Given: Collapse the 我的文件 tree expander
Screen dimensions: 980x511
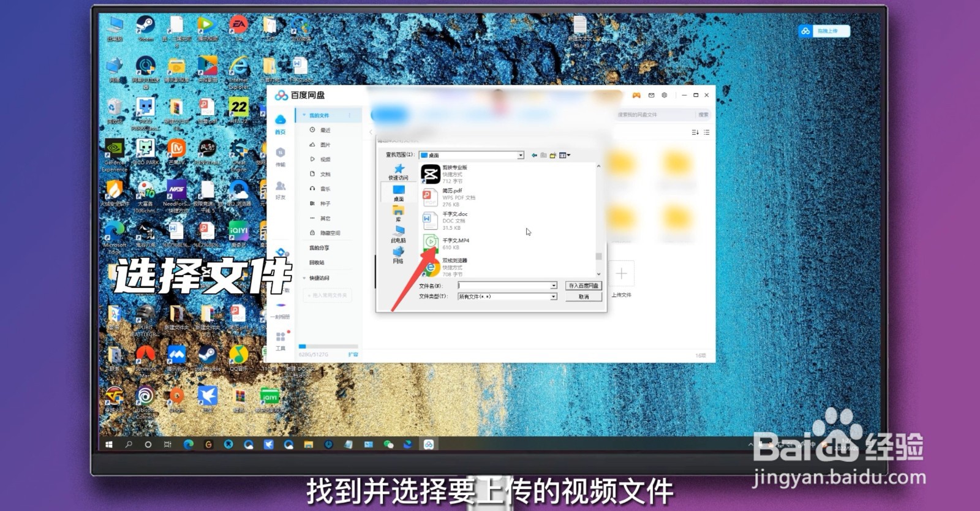Looking at the screenshot, I should 304,115.
